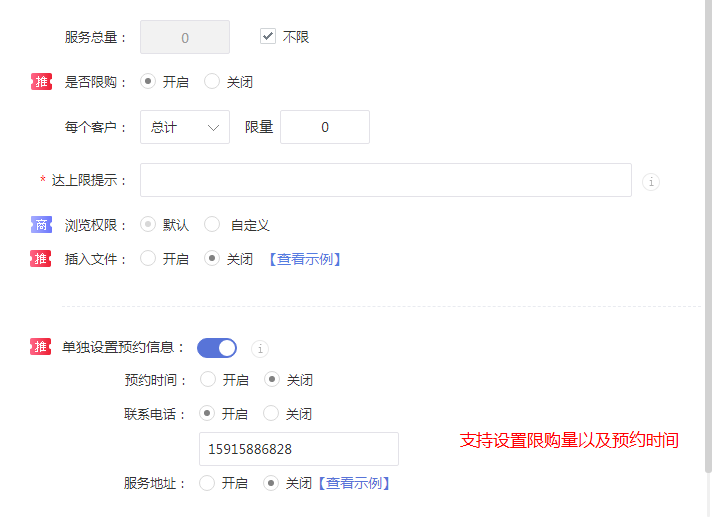The width and height of the screenshot is (717, 517).
Task: Click the info icon beside the 单独设置预约信息 switch
Action: [x=260, y=349]
